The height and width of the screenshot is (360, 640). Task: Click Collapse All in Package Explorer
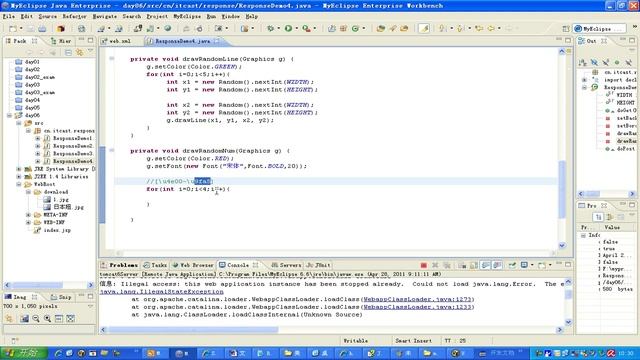pyautogui.click(x=68, y=53)
